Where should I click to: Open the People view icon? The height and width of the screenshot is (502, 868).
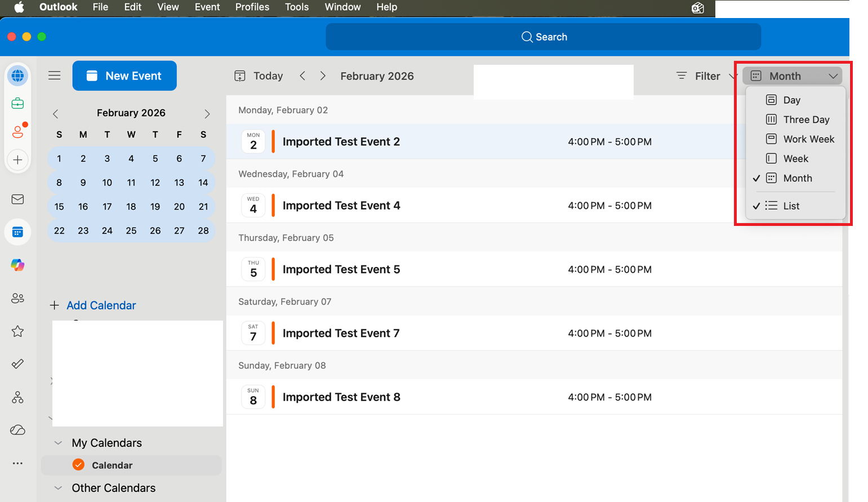click(x=18, y=298)
